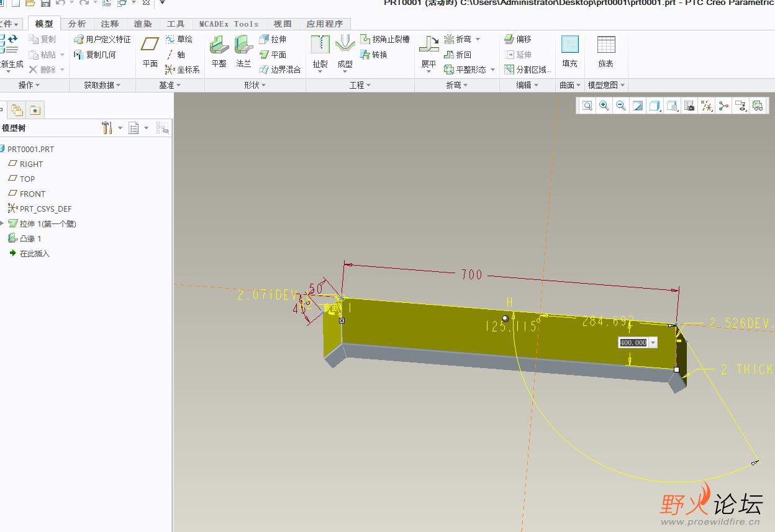Screen dimensions: 775x532
Task: Create a datum 平面 plane
Action: [x=150, y=51]
